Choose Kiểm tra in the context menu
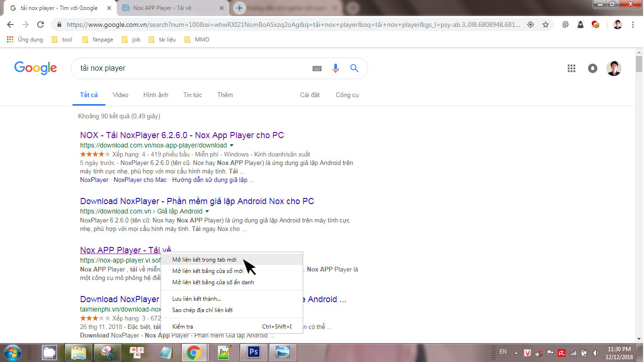 pyautogui.click(x=232, y=327)
